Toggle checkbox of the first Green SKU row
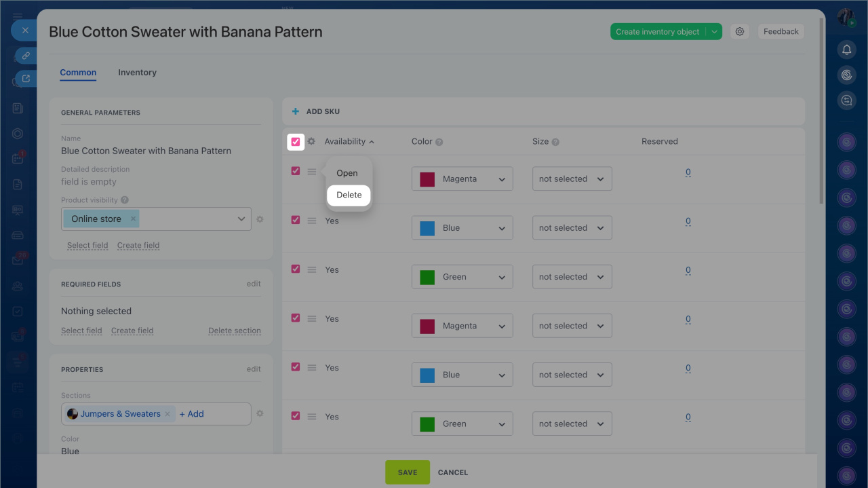Image resolution: width=868 pixels, height=488 pixels. [x=296, y=269]
